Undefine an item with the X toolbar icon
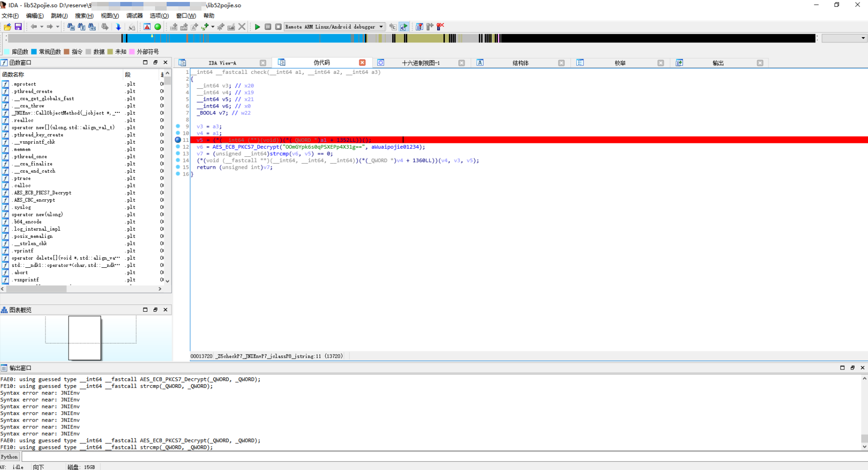This screenshot has height=470, width=868. (x=242, y=27)
